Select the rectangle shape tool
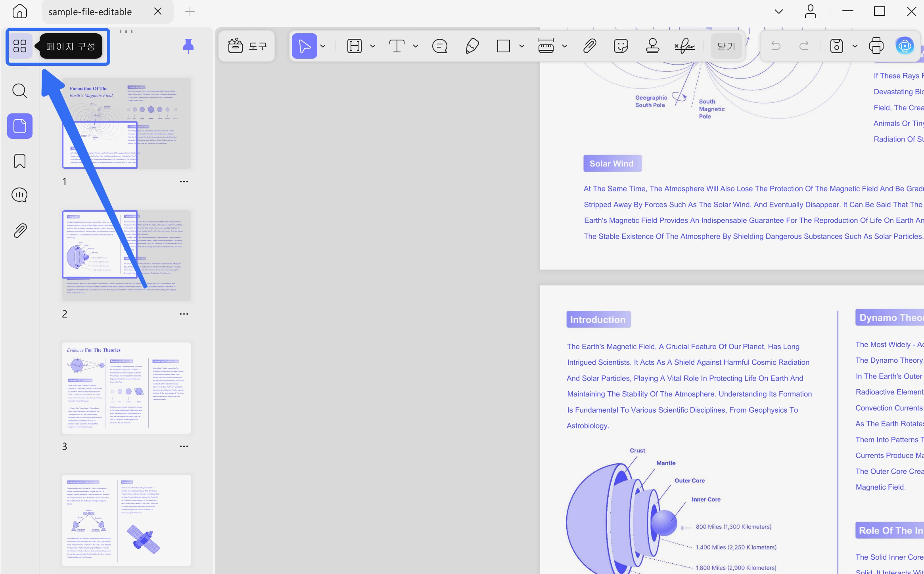The image size is (924, 574). point(504,46)
